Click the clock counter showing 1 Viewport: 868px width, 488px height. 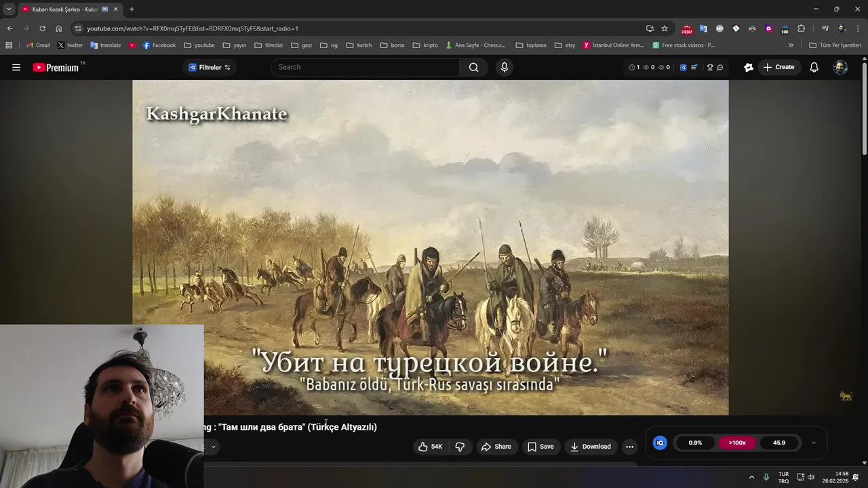634,67
